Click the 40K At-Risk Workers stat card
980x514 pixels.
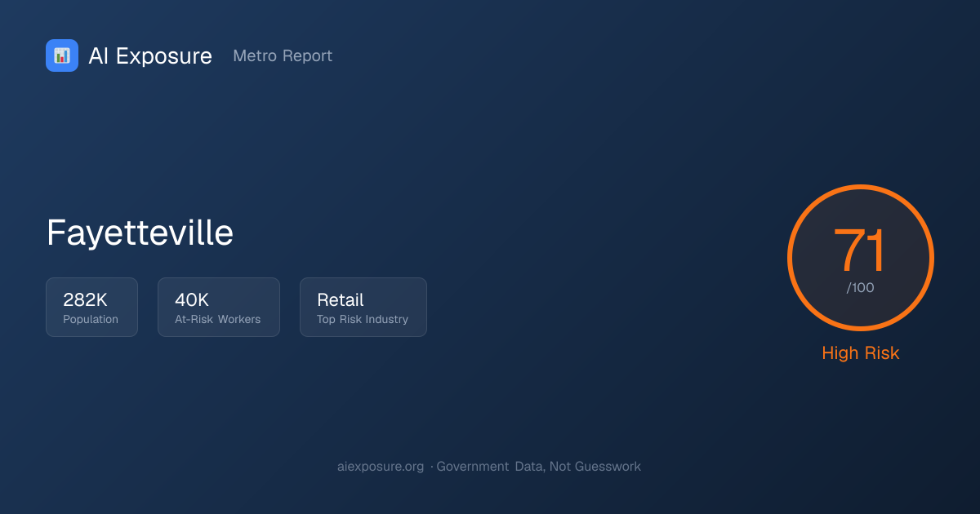pos(219,307)
